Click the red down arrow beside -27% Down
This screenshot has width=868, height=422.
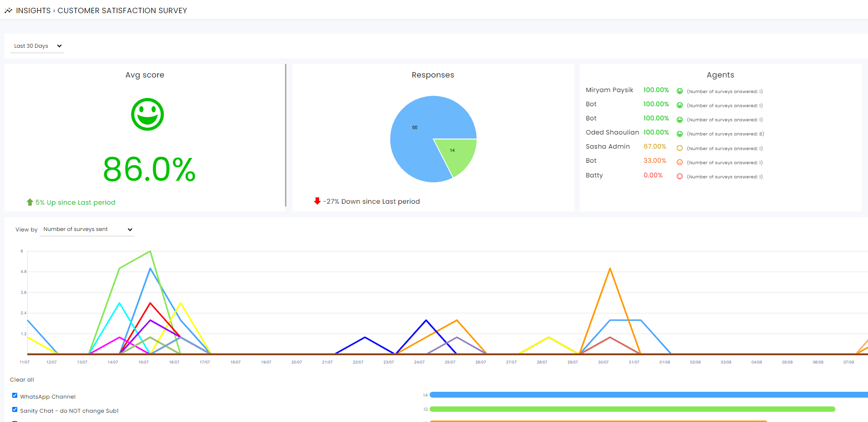pyautogui.click(x=317, y=201)
